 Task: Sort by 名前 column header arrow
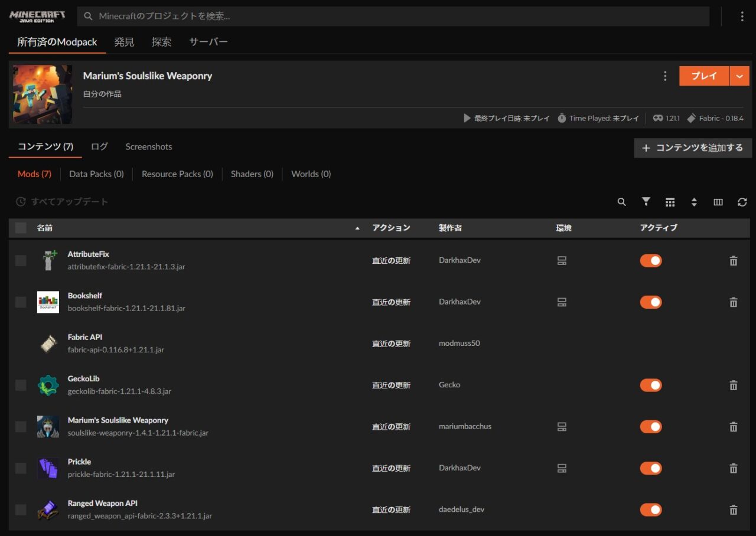357,228
